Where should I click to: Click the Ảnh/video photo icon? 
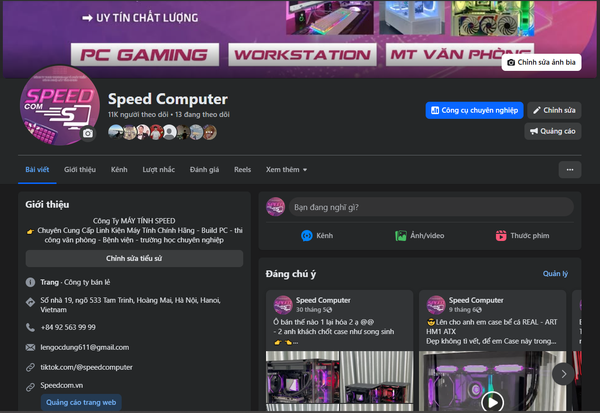pos(401,235)
